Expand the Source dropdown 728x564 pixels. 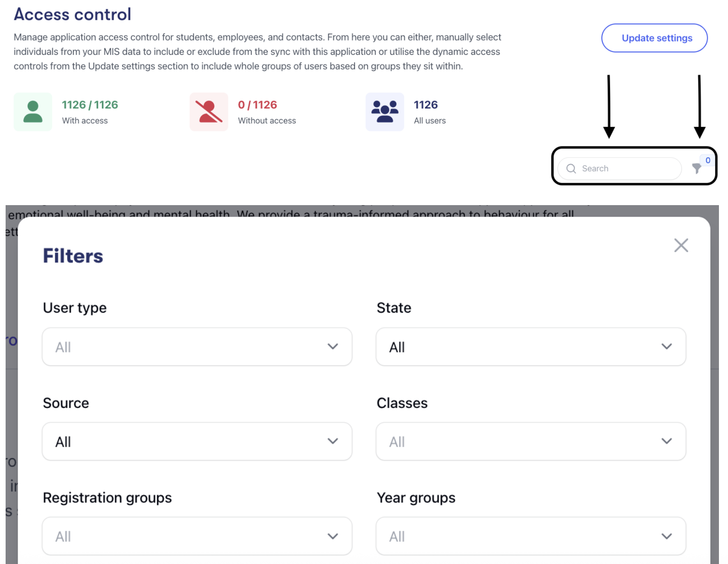pos(197,441)
